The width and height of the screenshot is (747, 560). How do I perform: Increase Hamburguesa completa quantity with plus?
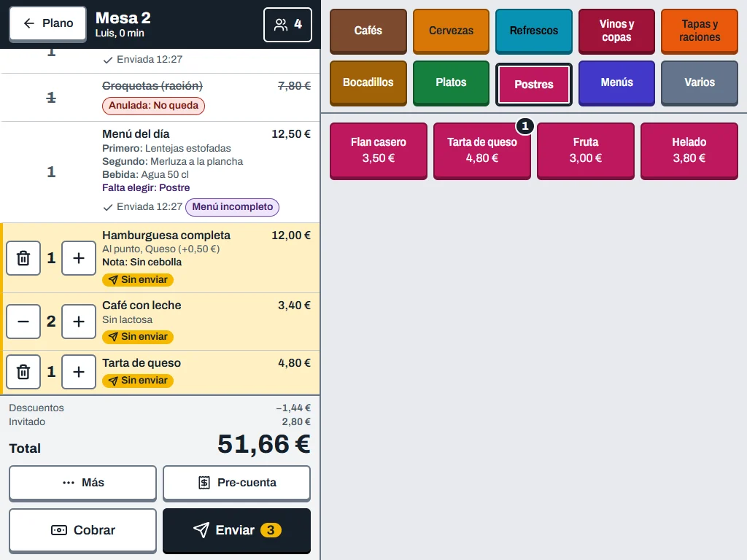79,258
